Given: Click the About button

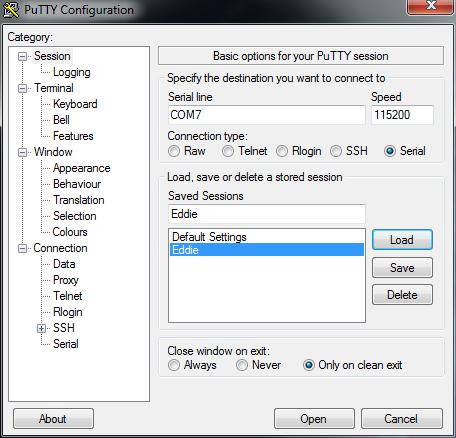Looking at the screenshot, I should click(53, 419).
